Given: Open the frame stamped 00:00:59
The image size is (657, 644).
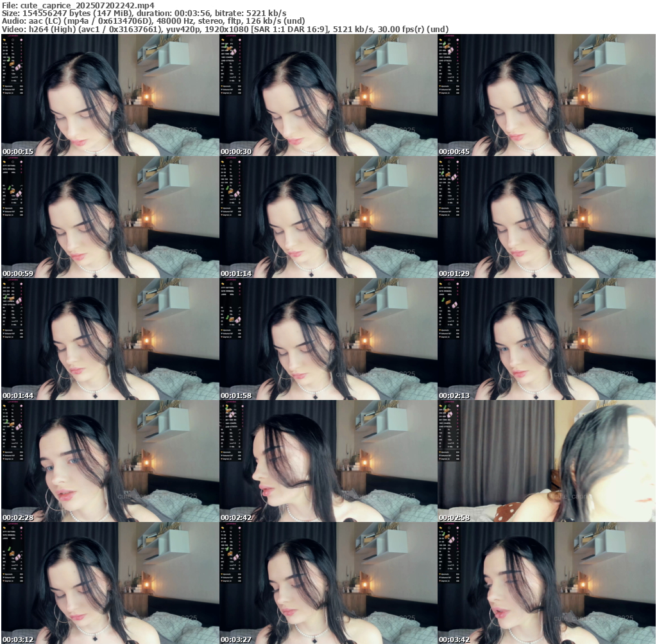Looking at the screenshot, I should point(110,217).
